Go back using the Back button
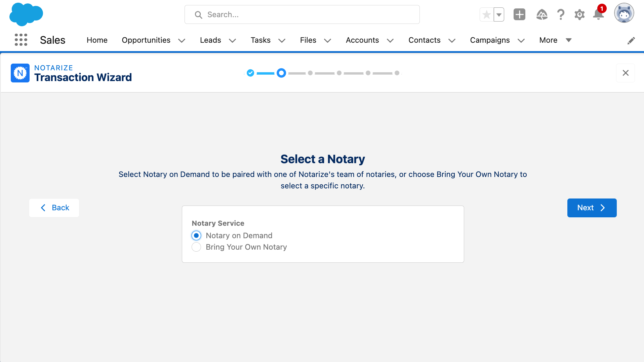 click(54, 208)
